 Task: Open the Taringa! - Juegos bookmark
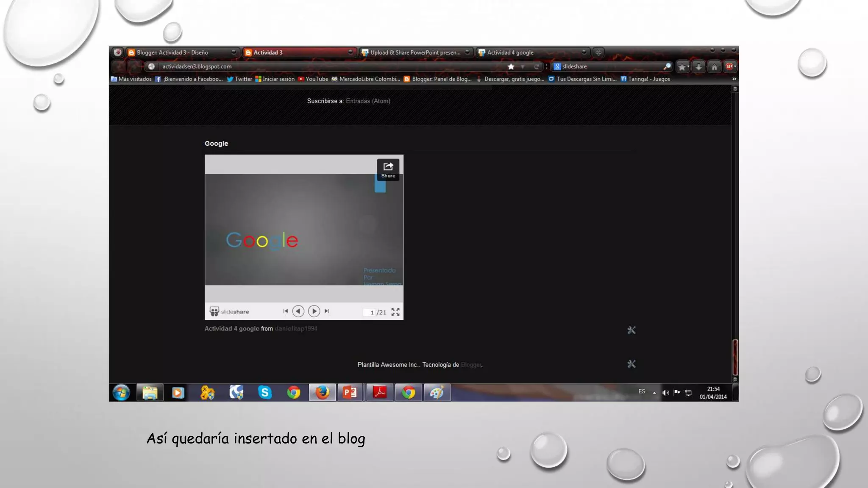(645, 79)
